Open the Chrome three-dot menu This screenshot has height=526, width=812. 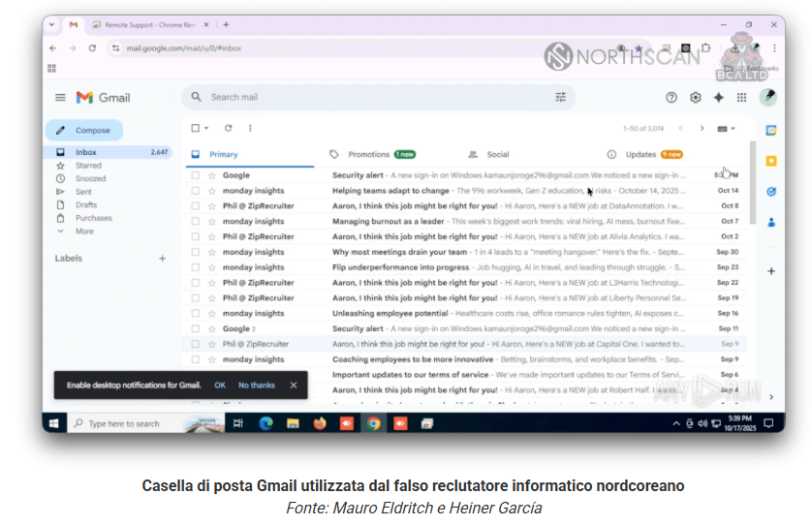(774, 48)
